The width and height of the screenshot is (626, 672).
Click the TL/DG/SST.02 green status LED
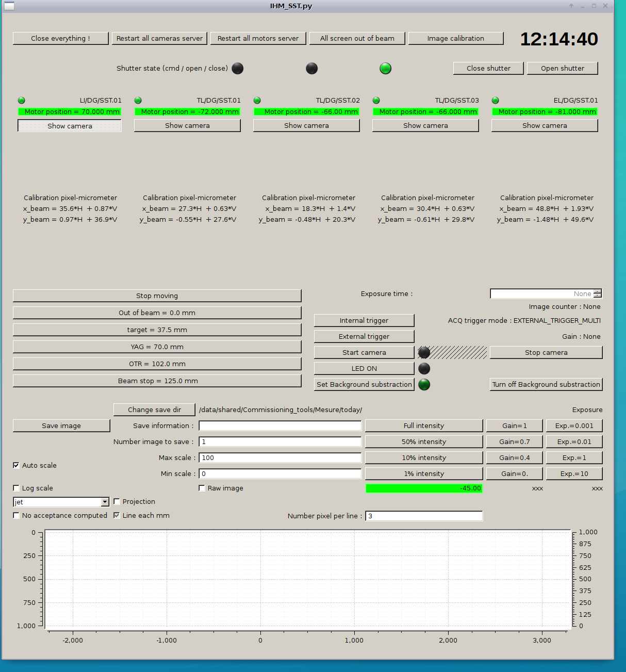coord(257,101)
